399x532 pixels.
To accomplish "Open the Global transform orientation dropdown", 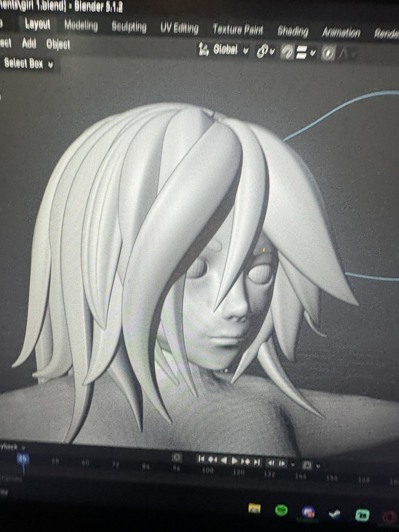I will tap(230, 50).
